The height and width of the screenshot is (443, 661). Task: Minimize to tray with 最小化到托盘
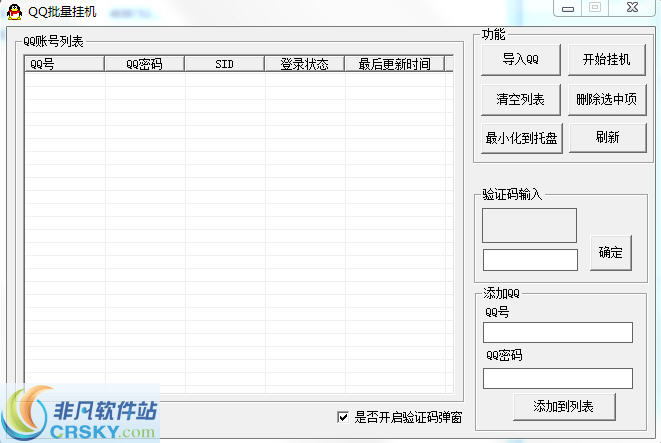click(x=521, y=138)
